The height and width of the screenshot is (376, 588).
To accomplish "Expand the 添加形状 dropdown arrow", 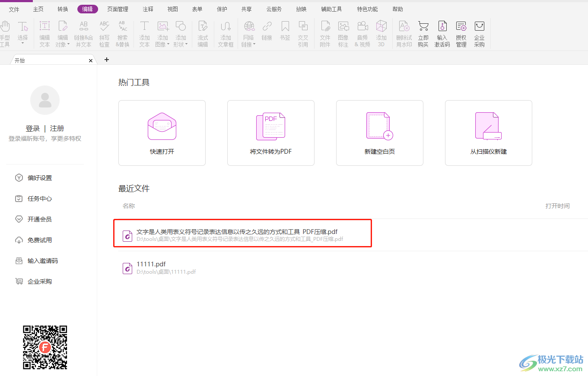I will coord(186,44).
